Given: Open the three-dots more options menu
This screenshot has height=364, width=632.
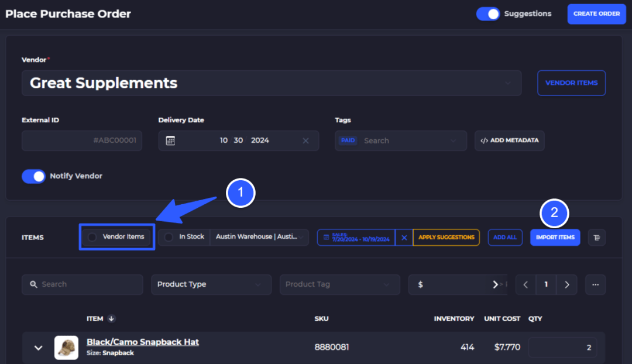Looking at the screenshot, I should (x=595, y=284).
